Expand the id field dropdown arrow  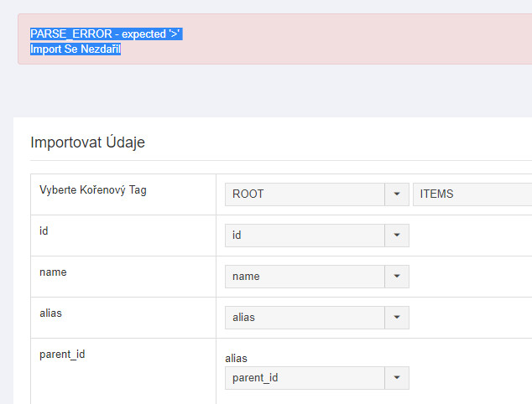click(x=397, y=236)
